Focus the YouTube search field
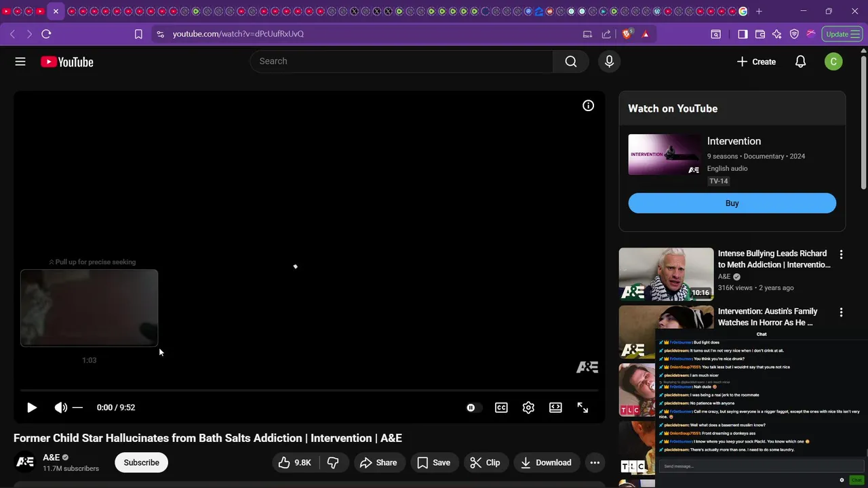This screenshot has width=868, height=488. pos(401,61)
